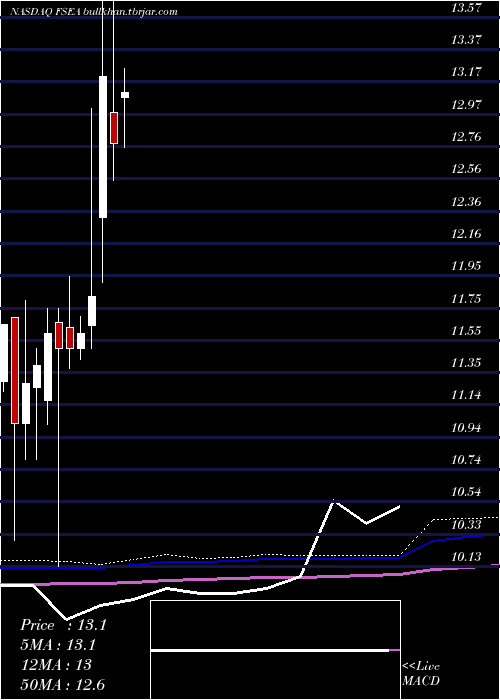Click the 5MA : 13.1 readout
Screen dimensions: 500x700
pos(58,645)
